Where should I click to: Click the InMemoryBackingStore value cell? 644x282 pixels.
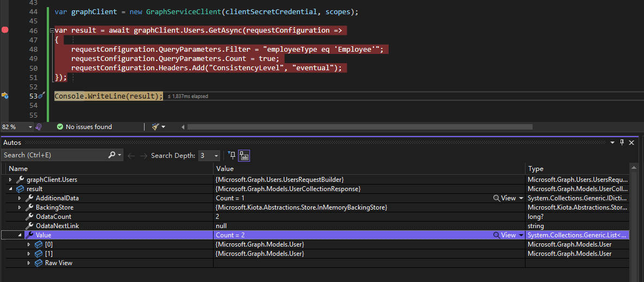point(301,207)
